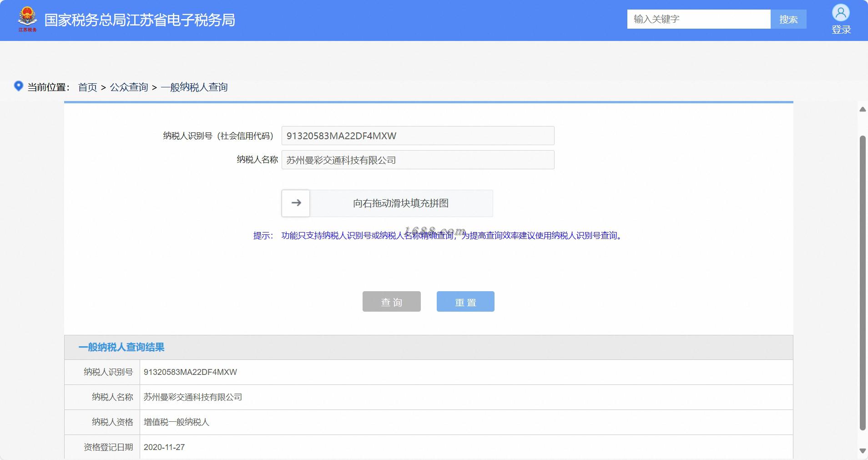868x460 pixels.
Task: Click the blue location pin icon
Action: (18, 86)
